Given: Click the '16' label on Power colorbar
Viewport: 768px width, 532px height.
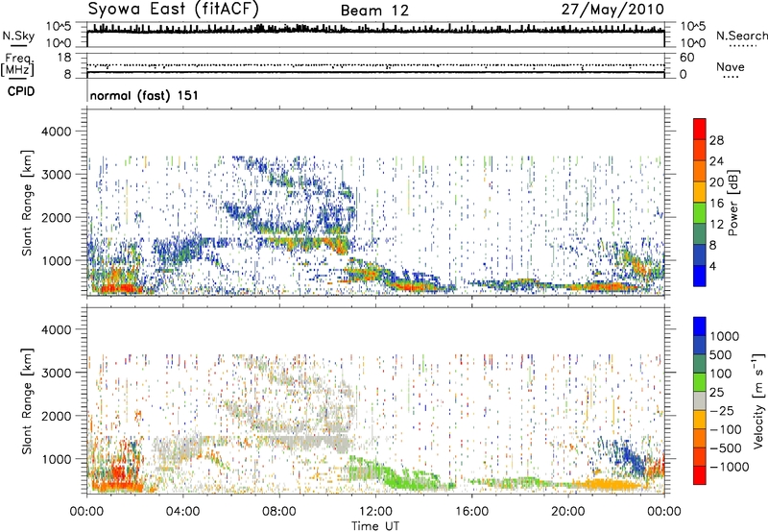Looking at the screenshot, I should [716, 204].
